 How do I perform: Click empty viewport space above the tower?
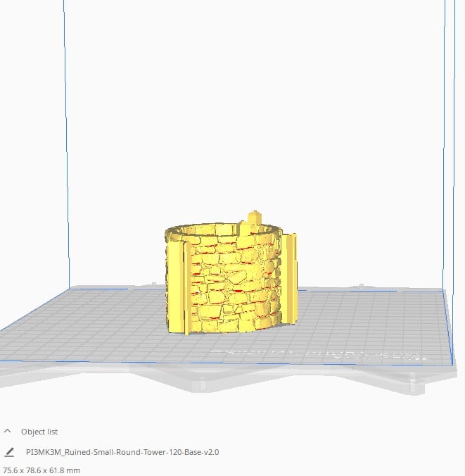[232, 106]
